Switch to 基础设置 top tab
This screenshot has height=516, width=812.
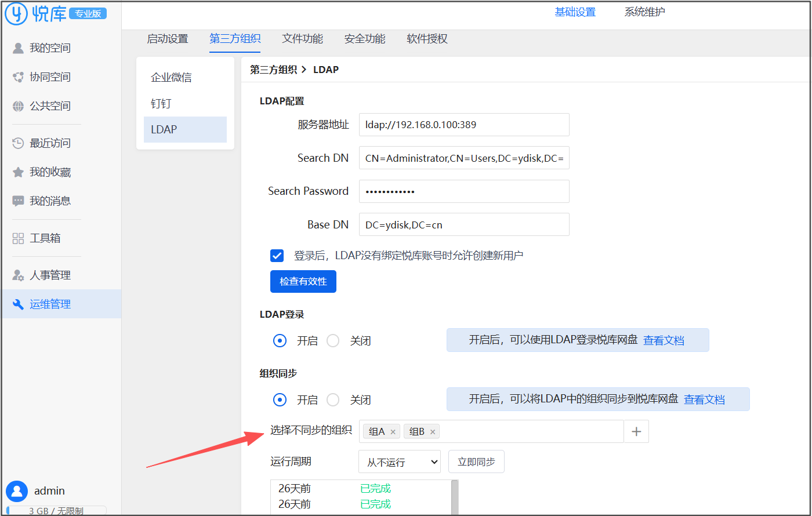(575, 12)
